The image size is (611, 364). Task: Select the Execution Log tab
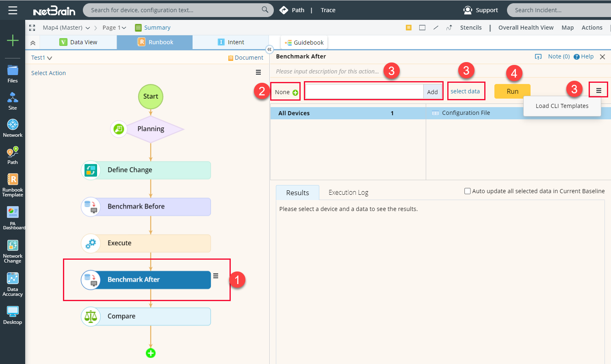349,192
